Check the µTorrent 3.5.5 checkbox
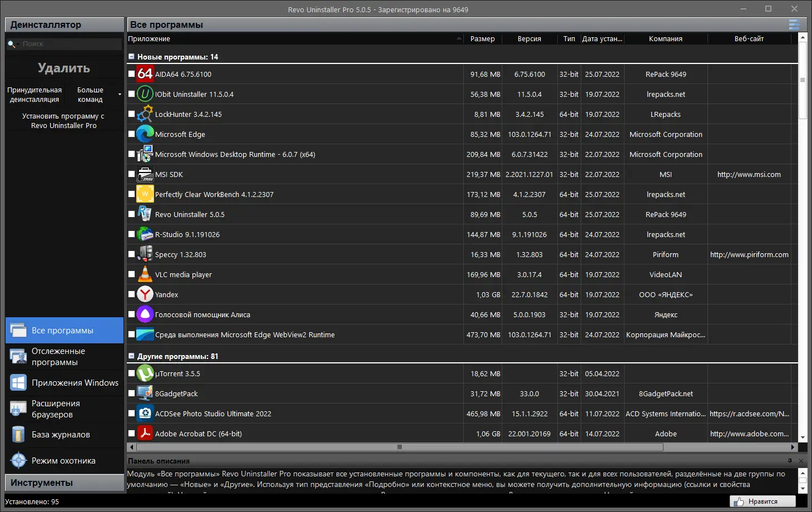This screenshot has width=812, height=512. [x=132, y=373]
